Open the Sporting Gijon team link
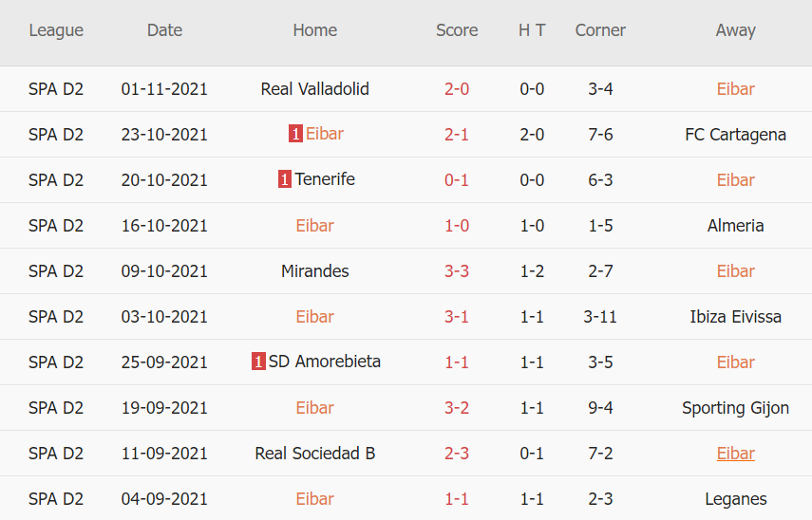This screenshot has height=520, width=812. click(x=735, y=408)
